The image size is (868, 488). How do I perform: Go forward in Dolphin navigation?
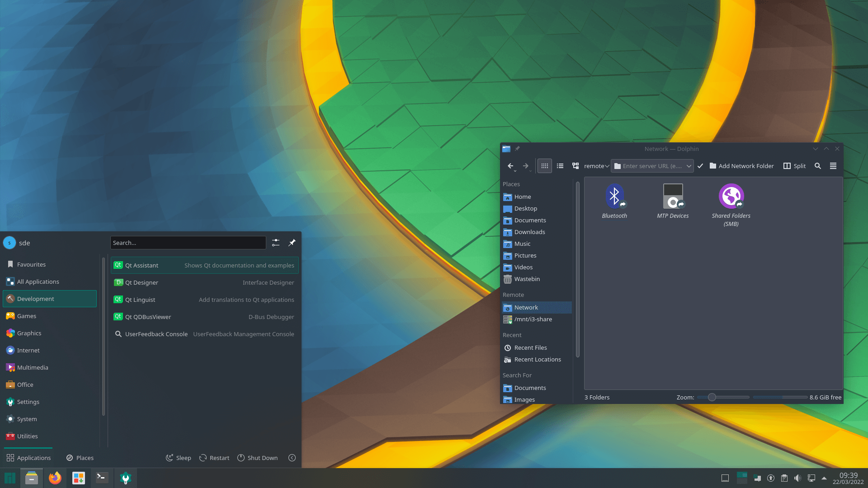526,166
